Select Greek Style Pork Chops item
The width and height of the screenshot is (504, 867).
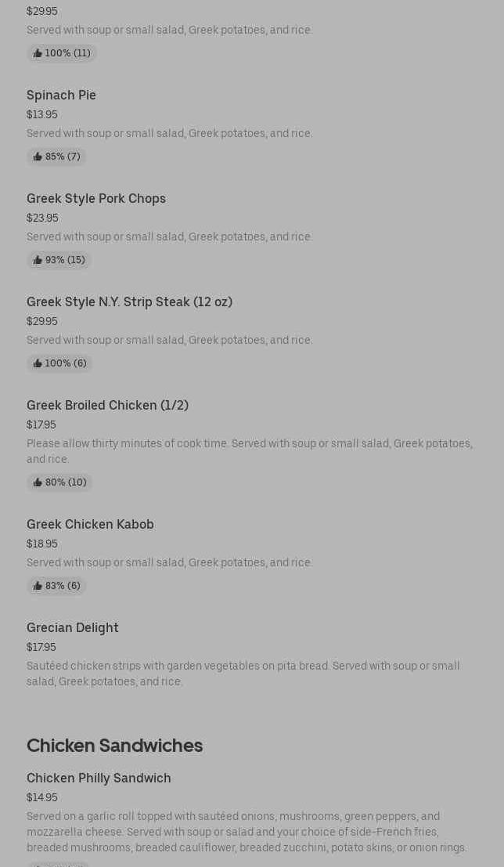(96, 198)
